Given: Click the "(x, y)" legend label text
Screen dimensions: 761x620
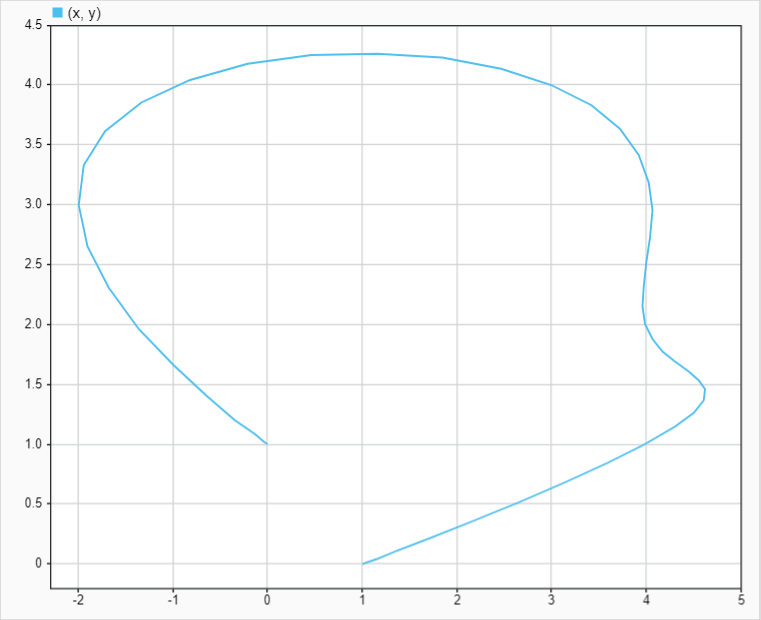Looking at the screenshot, I should 84,13.
